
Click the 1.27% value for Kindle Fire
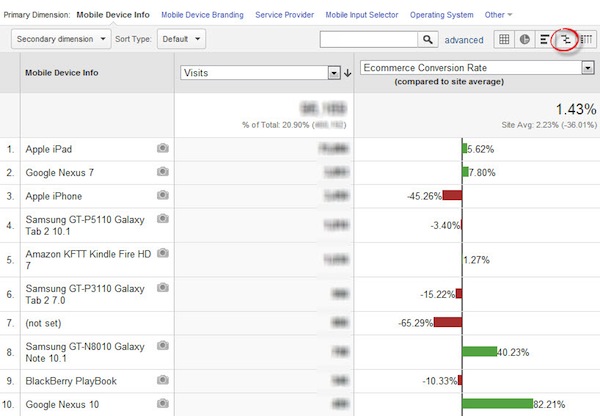(476, 260)
